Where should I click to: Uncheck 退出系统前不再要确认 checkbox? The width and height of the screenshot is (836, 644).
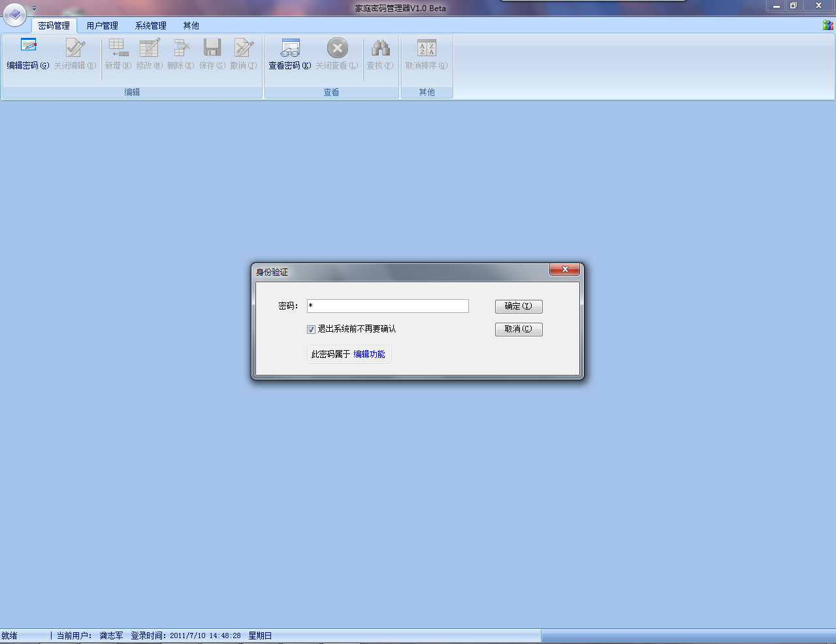pyautogui.click(x=312, y=329)
